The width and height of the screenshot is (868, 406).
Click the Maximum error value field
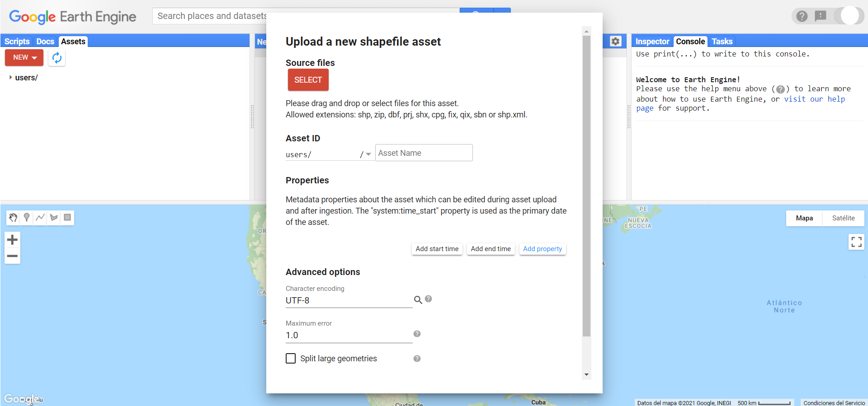[349, 336]
